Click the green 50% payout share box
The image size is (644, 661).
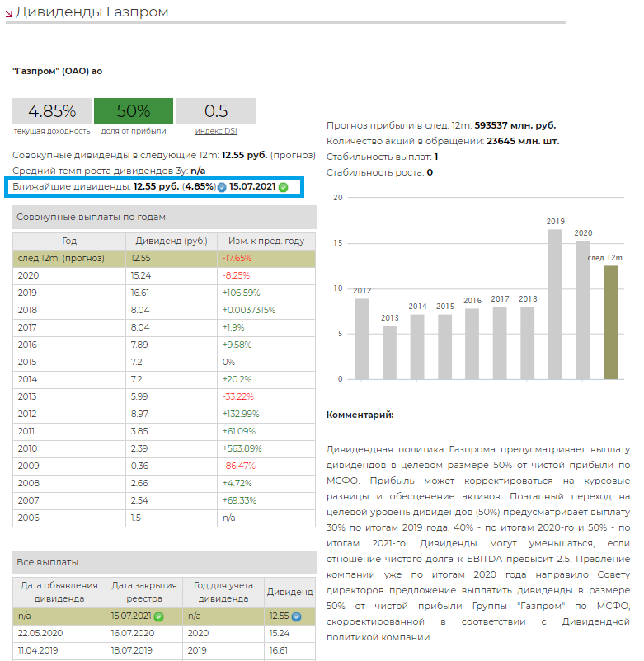tap(134, 111)
